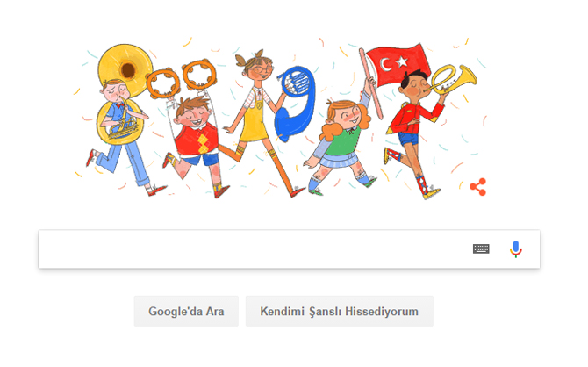Start voice search with the microphone icon

(x=516, y=248)
